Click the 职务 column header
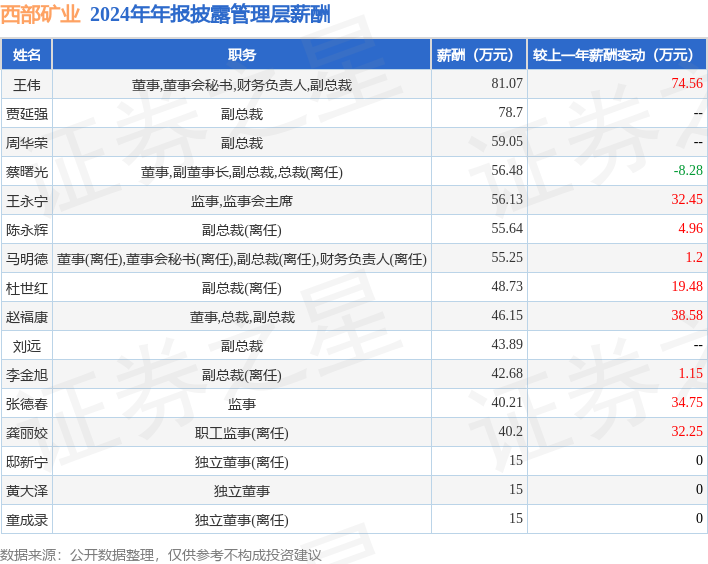Image resolution: width=708 pixels, height=564 pixels. [x=242, y=55]
